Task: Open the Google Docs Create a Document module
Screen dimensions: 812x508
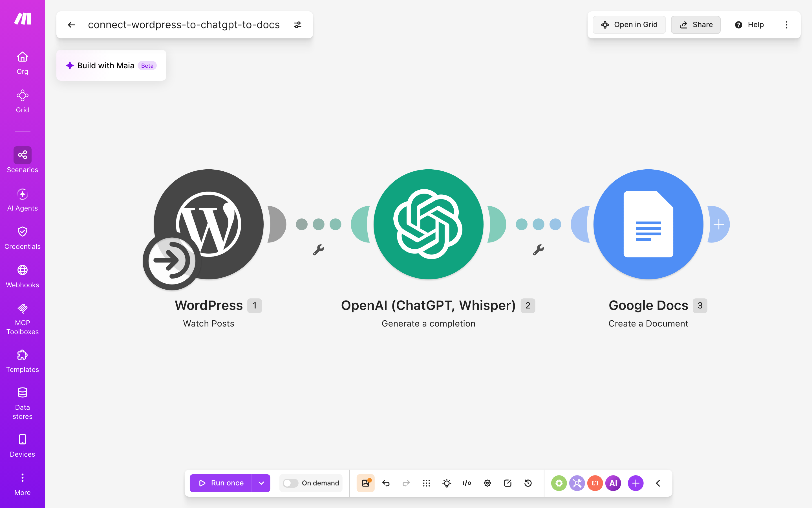Action: coord(648,224)
